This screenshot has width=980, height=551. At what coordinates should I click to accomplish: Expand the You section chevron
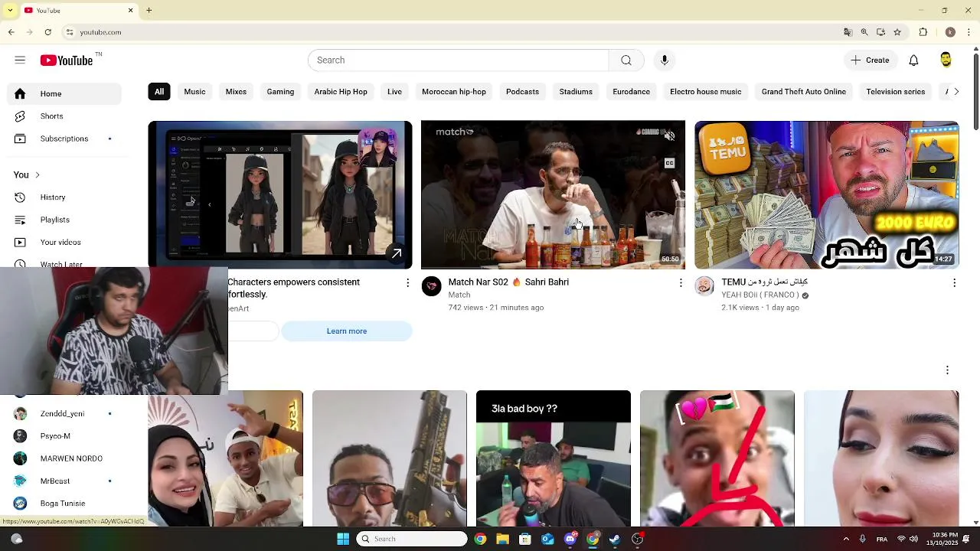(37, 174)
